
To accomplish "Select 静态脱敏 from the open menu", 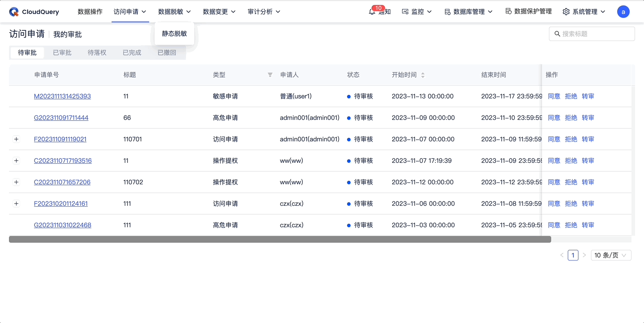I will click(174, 33).
